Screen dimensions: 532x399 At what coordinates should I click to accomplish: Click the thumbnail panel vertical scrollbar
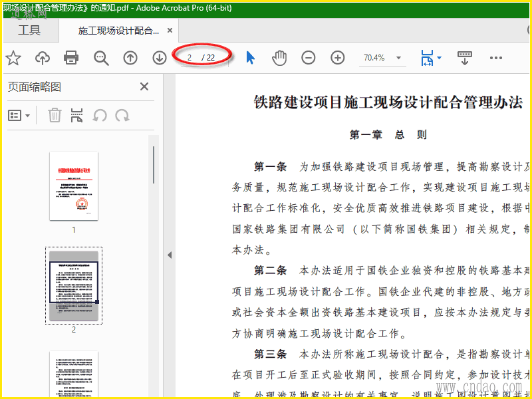tap(154, 165)
